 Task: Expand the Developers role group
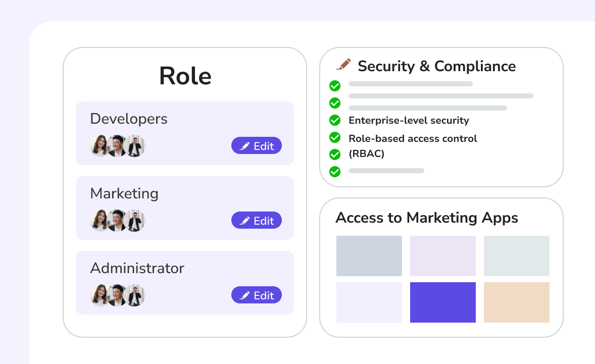coord(128,119)
